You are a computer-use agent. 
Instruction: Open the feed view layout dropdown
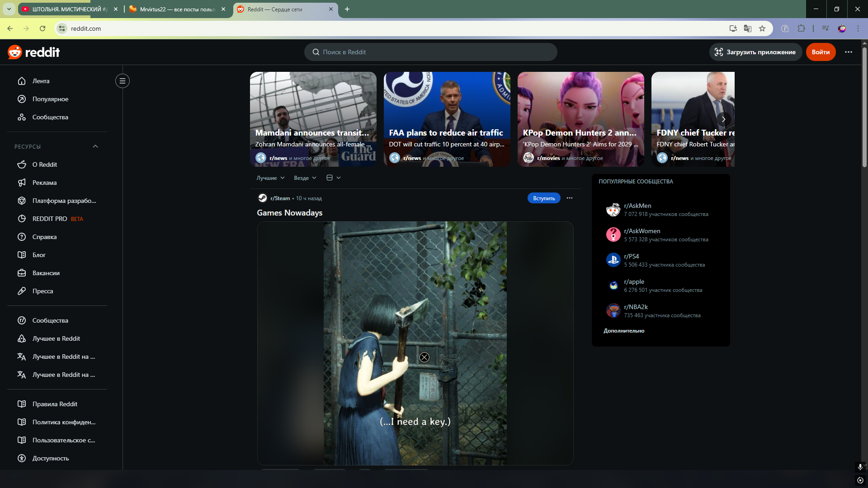[333, 178]
